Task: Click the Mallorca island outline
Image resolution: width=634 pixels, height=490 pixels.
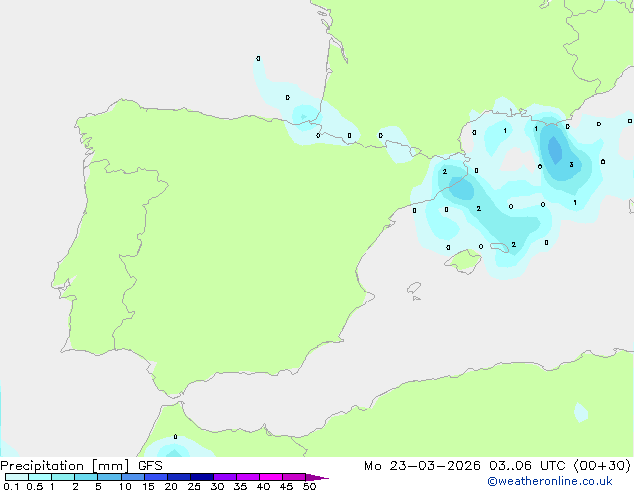Action: (x=463, y=261)
